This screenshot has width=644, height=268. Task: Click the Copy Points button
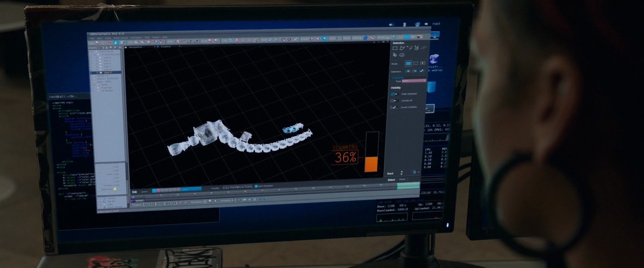click(x=230, y=188)
